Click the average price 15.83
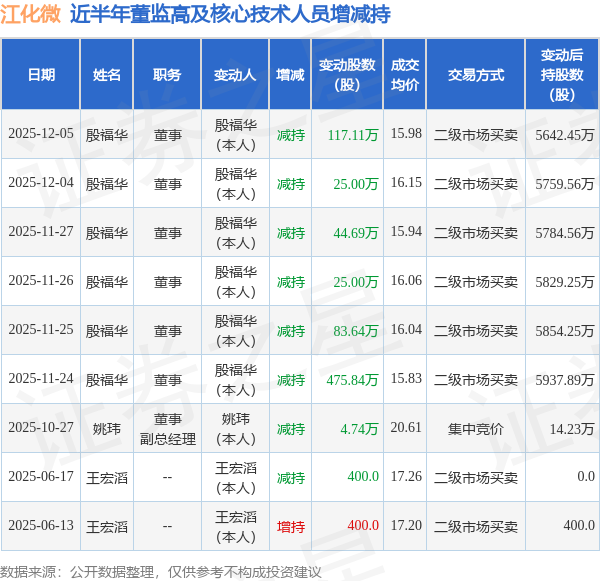 pos(406,379)
